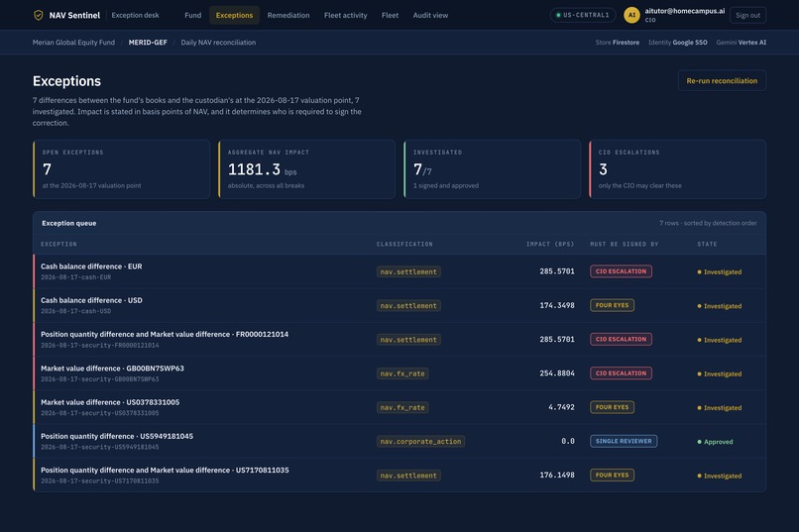Viewport: 799px width, 532px height.
Task: Click the CIO Escalations summary card
Action: pyautogui.click(x=678, y=169)
